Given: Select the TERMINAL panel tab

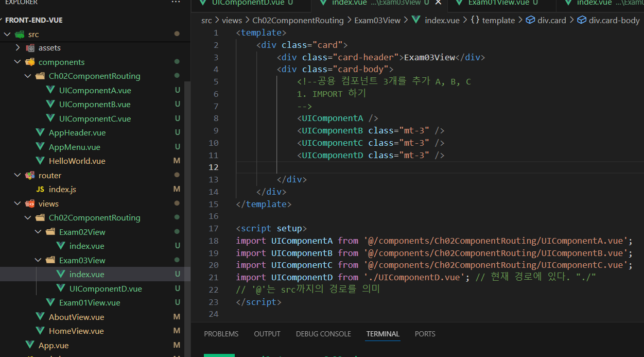Looking at the screenshot, I should (x=383, y=334).
